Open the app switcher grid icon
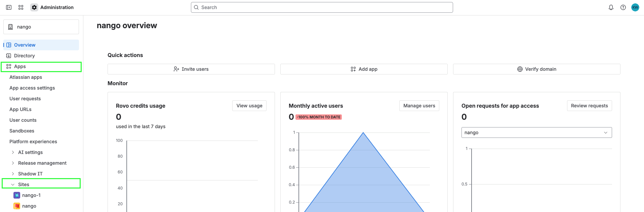This screenshot has height=212, width=644. pyautogui.click(x=21, y=7)
